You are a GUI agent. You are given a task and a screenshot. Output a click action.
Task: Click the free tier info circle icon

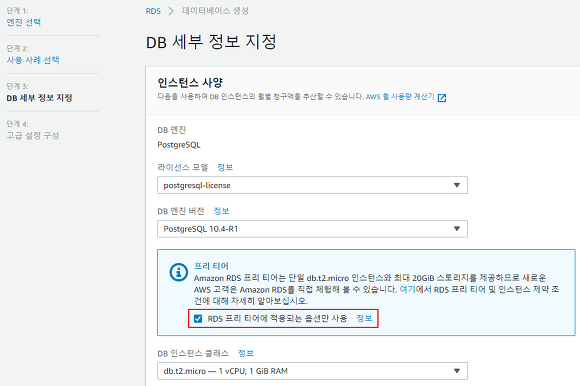[179, 272]
